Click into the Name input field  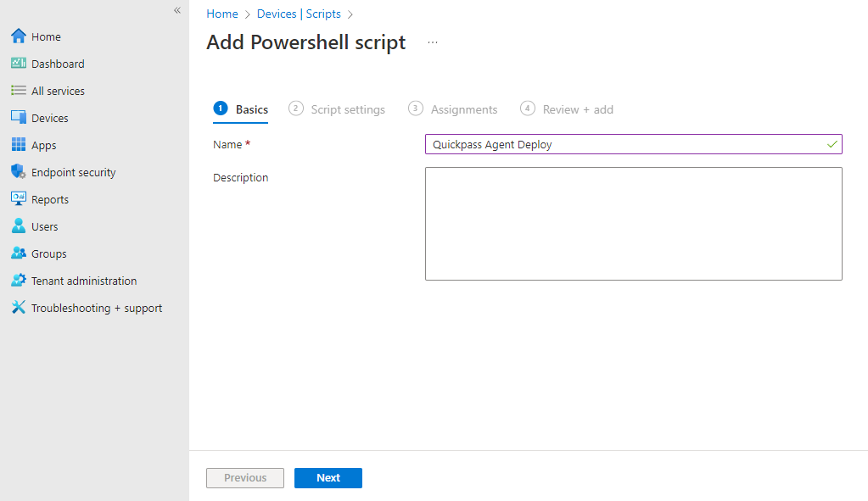[x=634, y=144]
